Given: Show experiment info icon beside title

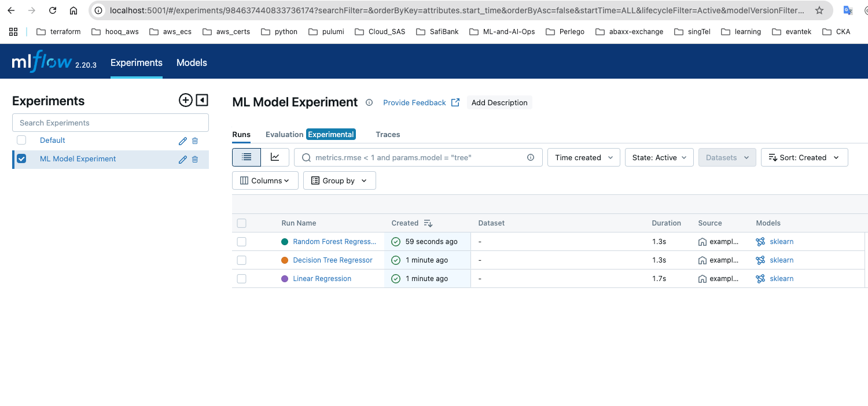Looking at the screenshot, I should pos(369,102).
